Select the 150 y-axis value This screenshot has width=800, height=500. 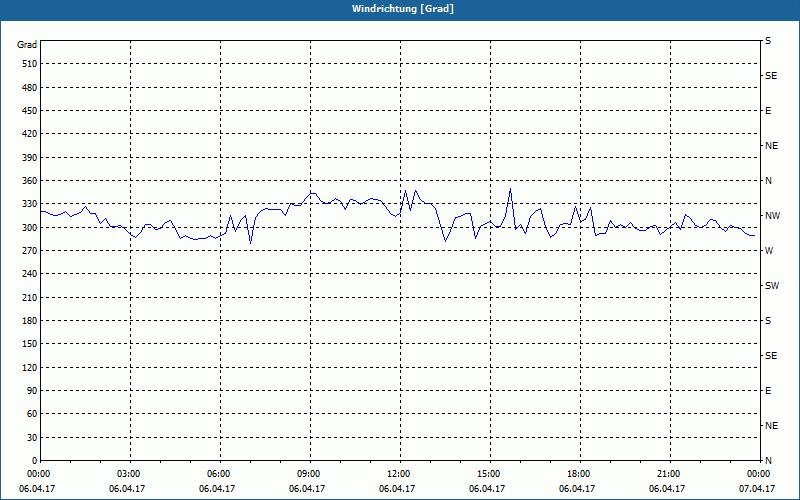(30, 343)
